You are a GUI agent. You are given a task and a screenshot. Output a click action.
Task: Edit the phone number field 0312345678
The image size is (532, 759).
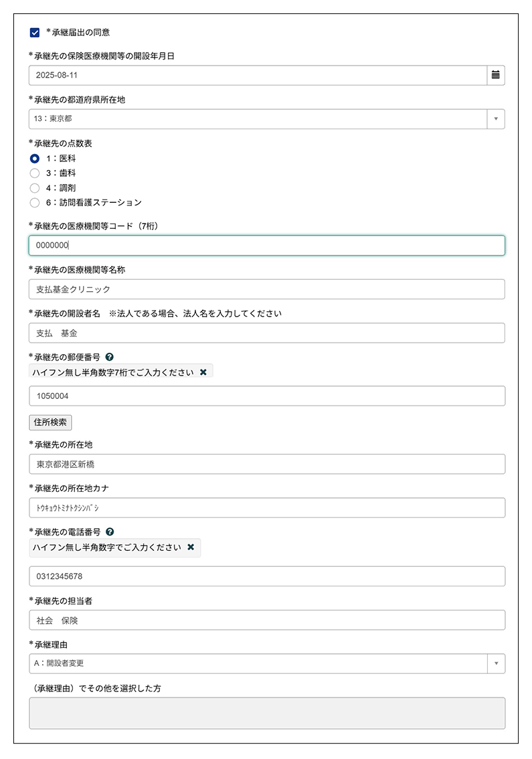tap(266, 576)
